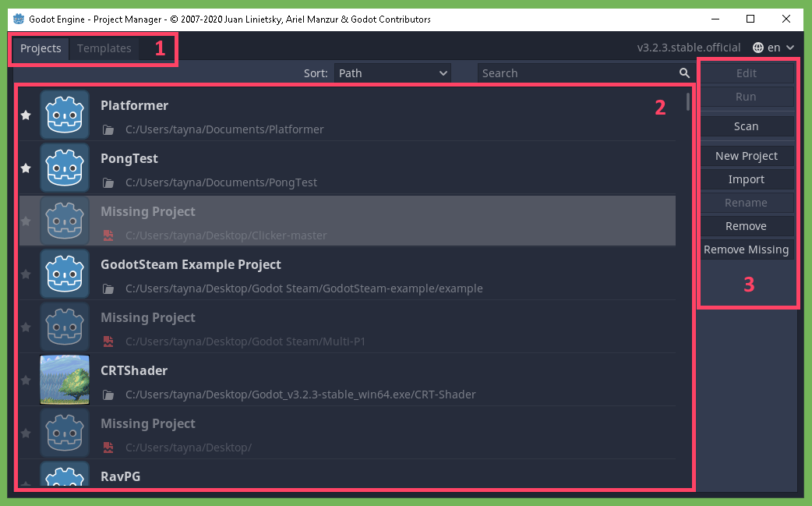
Task: Switch to the Projects tab
Action: pos(41,48)
